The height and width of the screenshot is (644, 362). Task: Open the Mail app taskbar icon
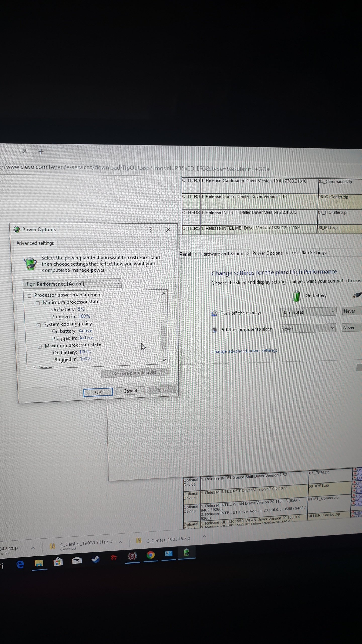[x=77, y=560]
